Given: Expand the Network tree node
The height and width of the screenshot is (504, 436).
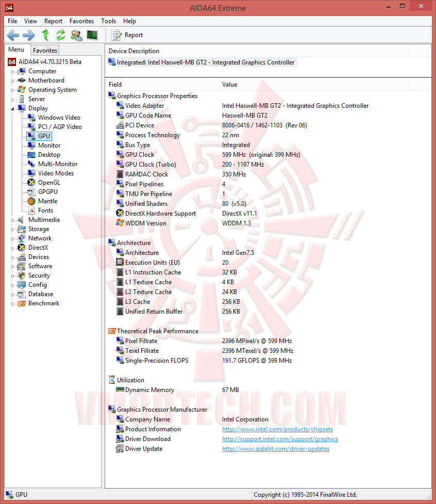Looking at the screenshot, I should pyautogui.click(x=12, y=239).
